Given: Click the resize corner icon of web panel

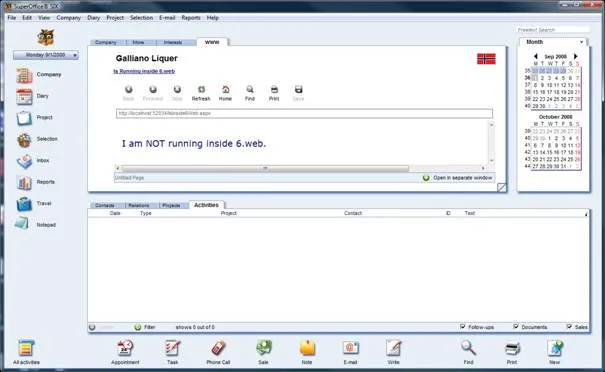Looking at the screenshot, I should pyautogui.click(x=501, y=188).
